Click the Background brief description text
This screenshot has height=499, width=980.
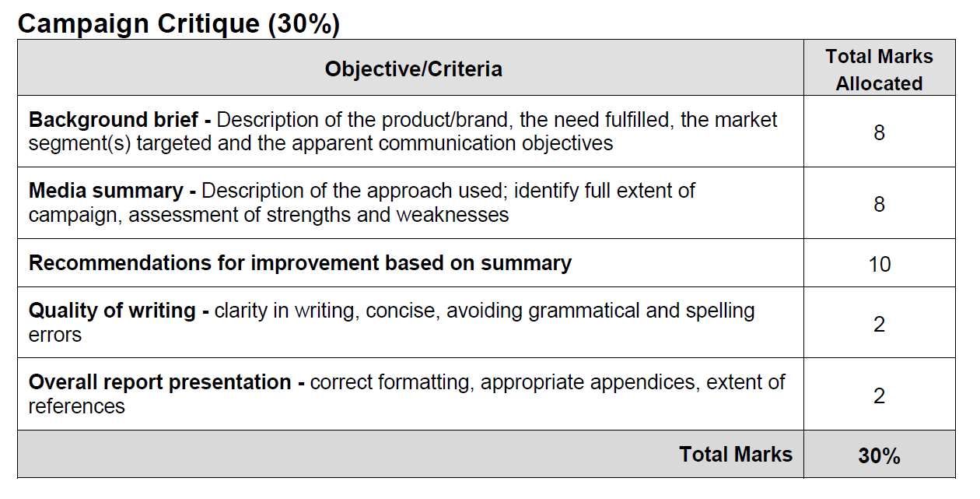(403, 132)
